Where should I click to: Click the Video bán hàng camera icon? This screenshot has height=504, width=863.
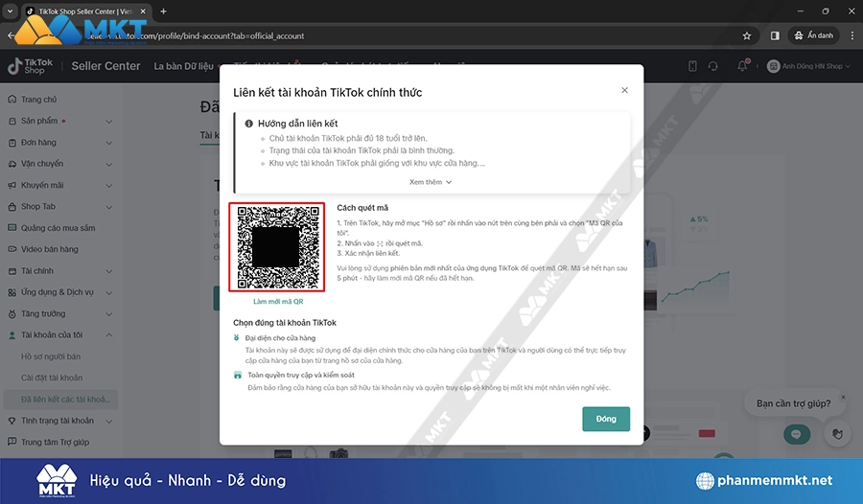12,249
